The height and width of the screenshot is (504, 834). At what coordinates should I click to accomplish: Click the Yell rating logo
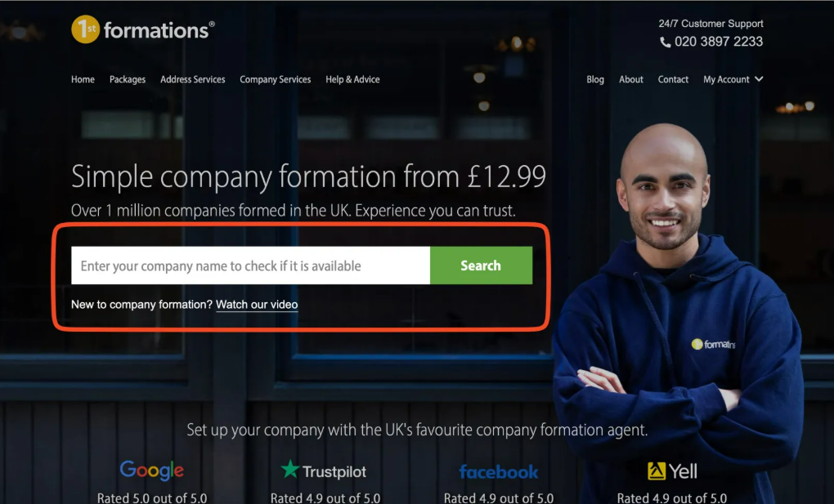672,471
